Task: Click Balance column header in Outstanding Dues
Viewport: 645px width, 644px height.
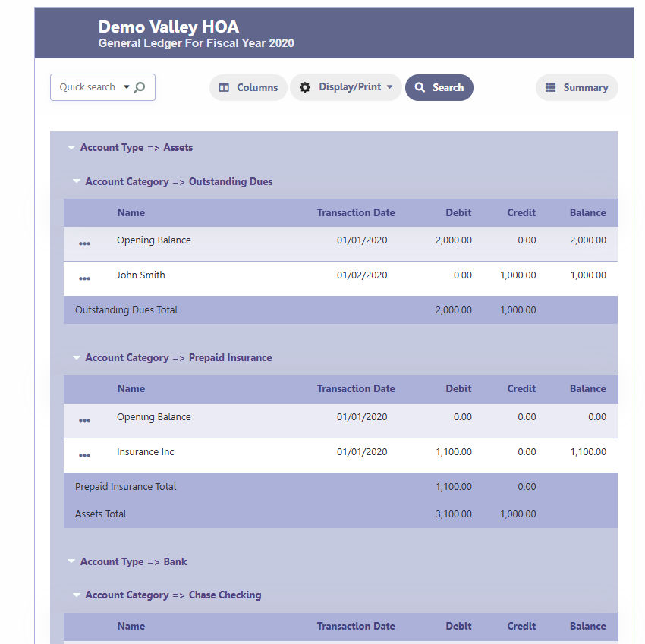Action: [587, 212]
